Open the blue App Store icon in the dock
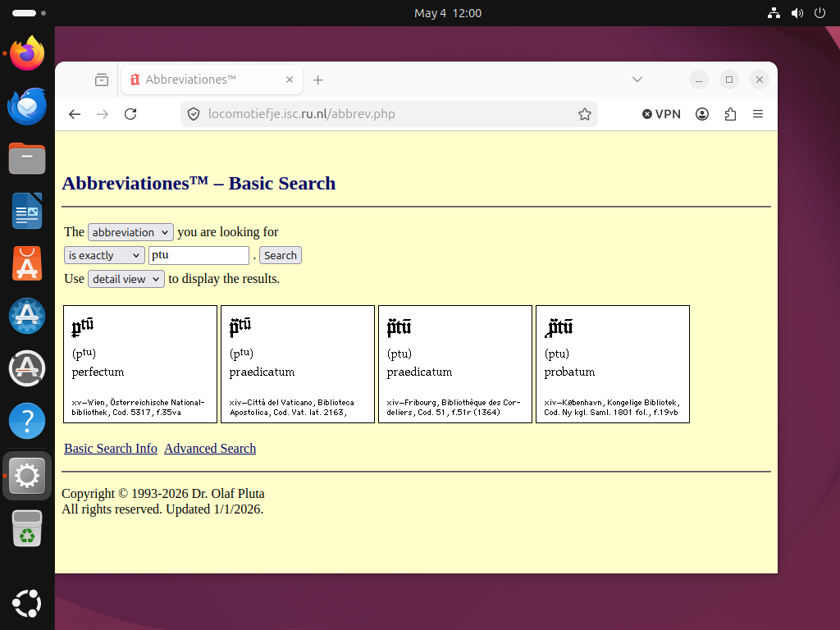 coord(27,316)
